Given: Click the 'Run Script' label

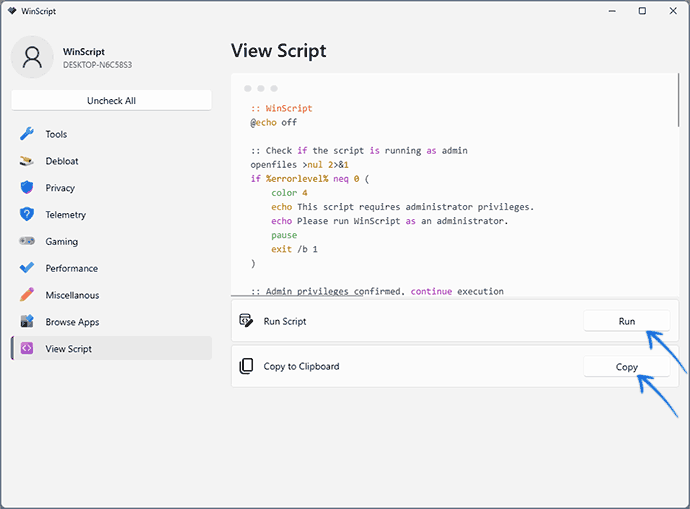Looking at the screenshot, I should pyautogui.click(x=285, y=322).
